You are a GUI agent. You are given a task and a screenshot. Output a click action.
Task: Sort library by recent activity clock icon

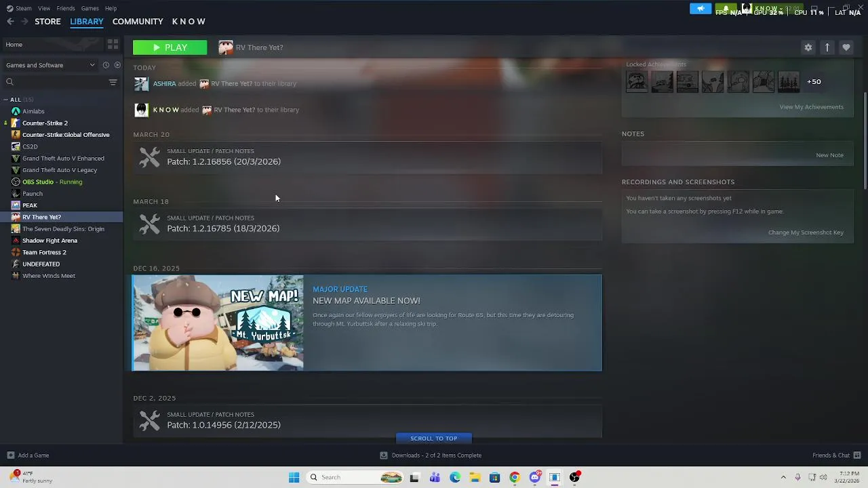pyautogui.click(x=106, y=65)
